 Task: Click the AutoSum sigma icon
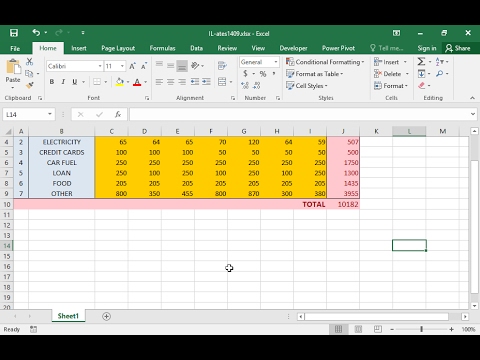pyautogui.click(x=421, y=62)
